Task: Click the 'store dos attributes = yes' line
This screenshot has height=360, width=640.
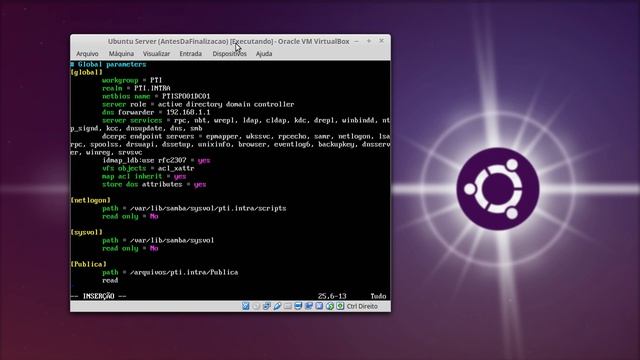Action: point(154,184)
